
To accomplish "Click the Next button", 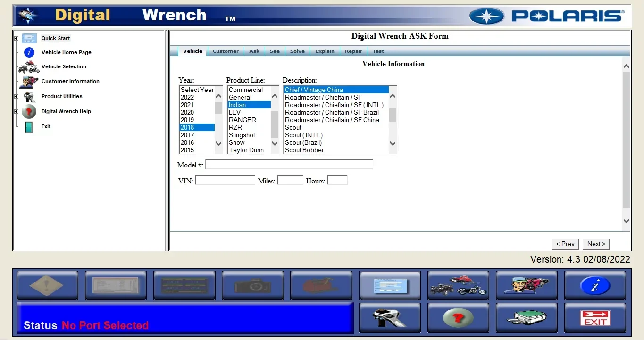I will point(595,244).
